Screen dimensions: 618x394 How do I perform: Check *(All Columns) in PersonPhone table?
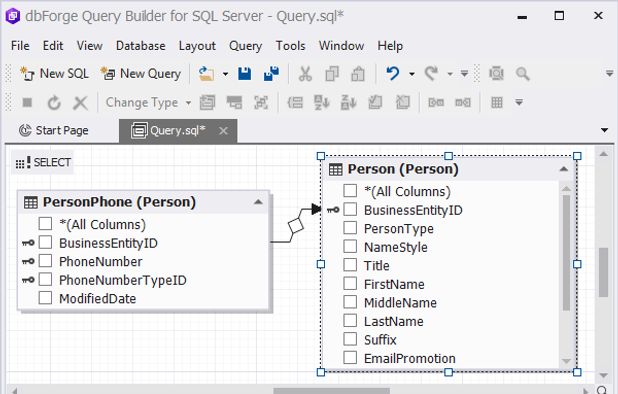coord(45,224)
